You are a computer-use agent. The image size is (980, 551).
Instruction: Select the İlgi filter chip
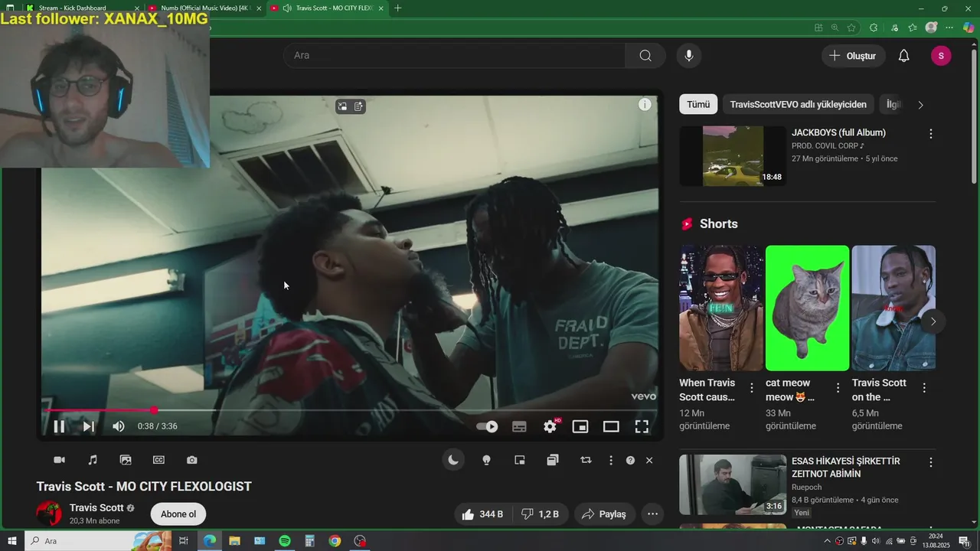point(893,105)
